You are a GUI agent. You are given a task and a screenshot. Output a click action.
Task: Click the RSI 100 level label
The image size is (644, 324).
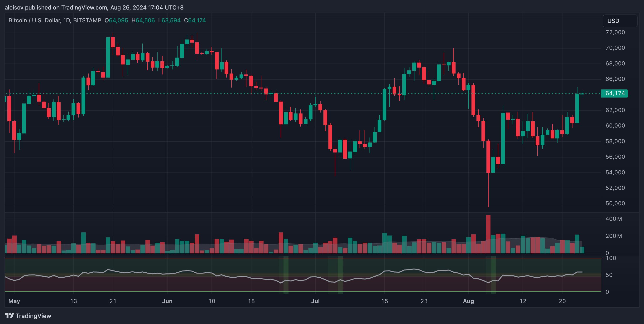[611, 258]
